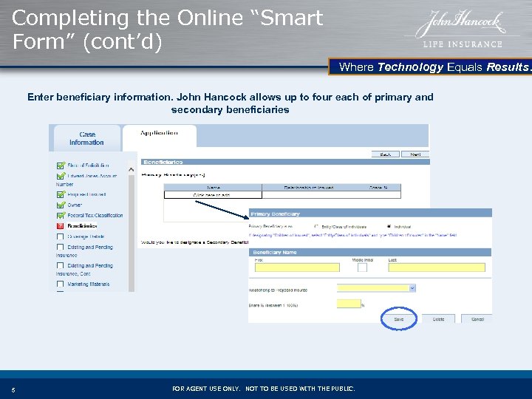Click the green checkmark beside Proposed Insured
532x399 pixels.
coord(61,194)
